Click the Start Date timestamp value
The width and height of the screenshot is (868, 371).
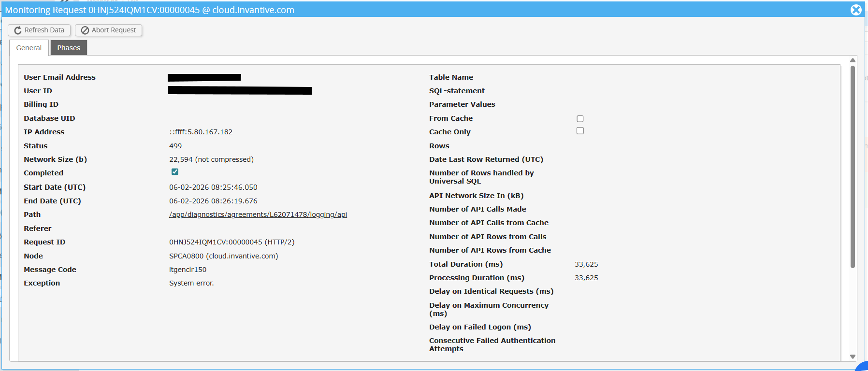(213, 187)
